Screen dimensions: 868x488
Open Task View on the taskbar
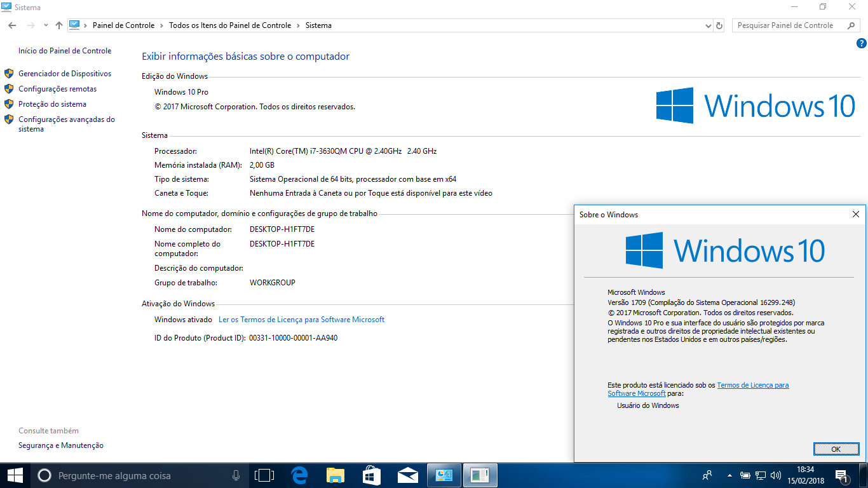(x=264, y=475)
